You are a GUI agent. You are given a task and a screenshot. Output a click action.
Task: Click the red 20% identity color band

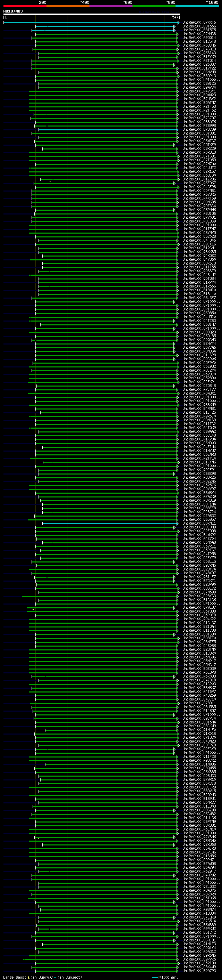coord(25,6)
